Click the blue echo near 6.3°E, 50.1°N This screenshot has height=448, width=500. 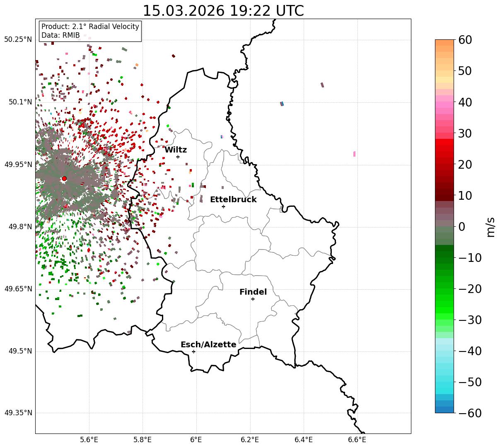[282, 104]
